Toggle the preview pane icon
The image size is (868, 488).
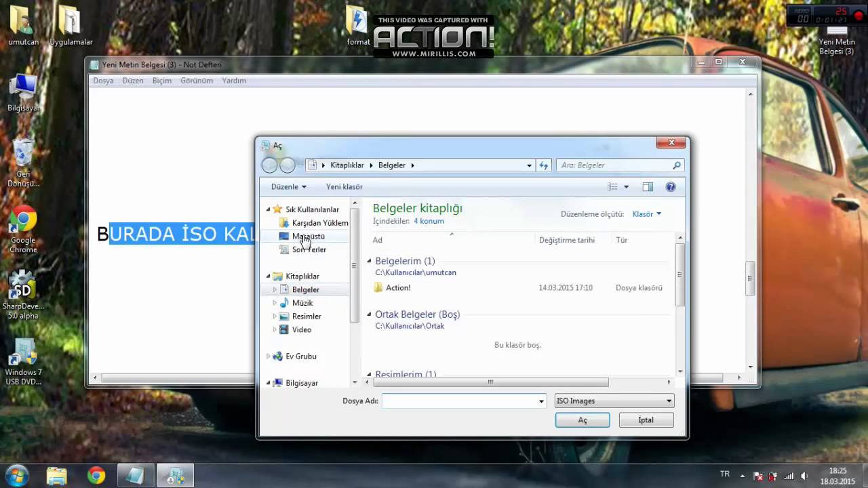[x=648, y=187]
